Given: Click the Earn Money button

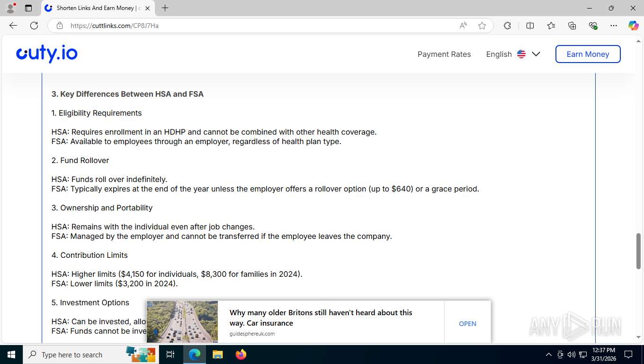Looking at the screenshot, I should click(x=588, y=54).
